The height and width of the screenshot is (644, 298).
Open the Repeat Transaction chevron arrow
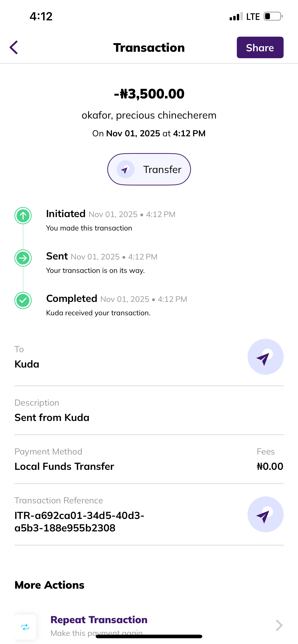point(279,625)
